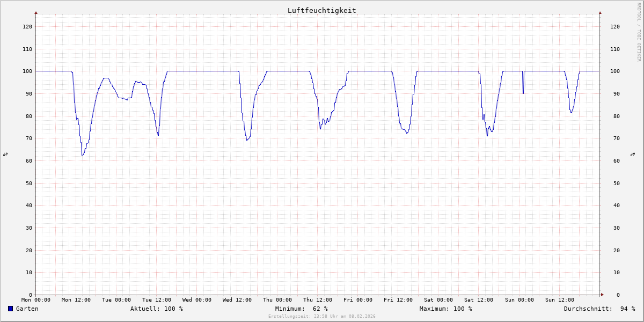This screenshot has width=644, height=322.
Task: Click the arrow atop the right y-axis
Action: pos(600,12)
